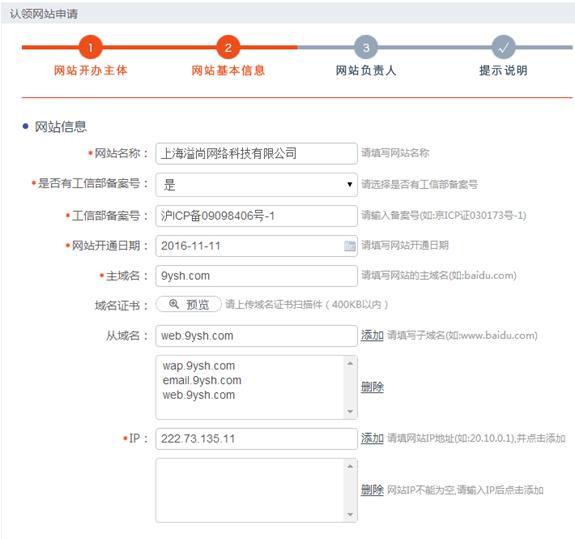Click magnifier icon on 预览 button
This screenshot has width=575, height=539.
coord(174,304)
